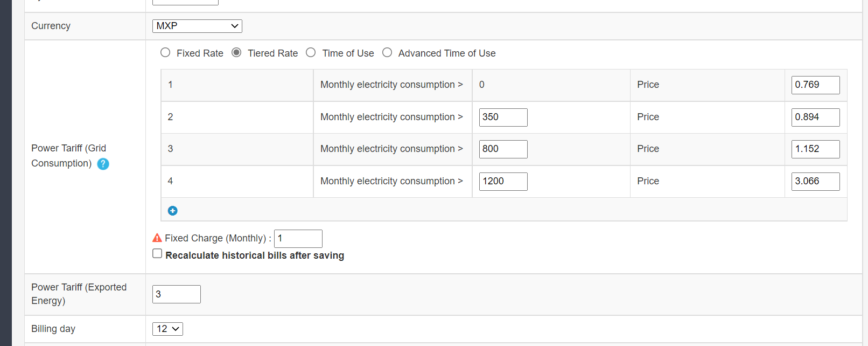Click the Exported Energy tariff input
Screen dimensions: 868x346
[176, 294]
